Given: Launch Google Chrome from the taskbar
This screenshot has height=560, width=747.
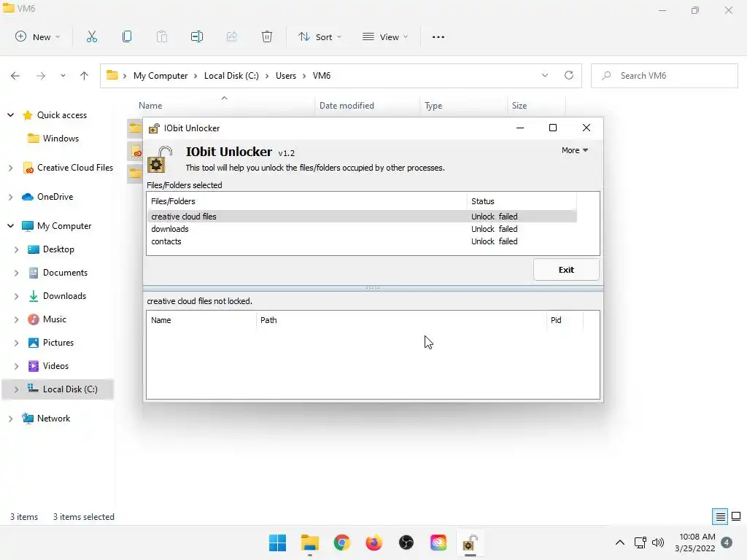Looking at the screenshot, I should [x=341, y=542].
